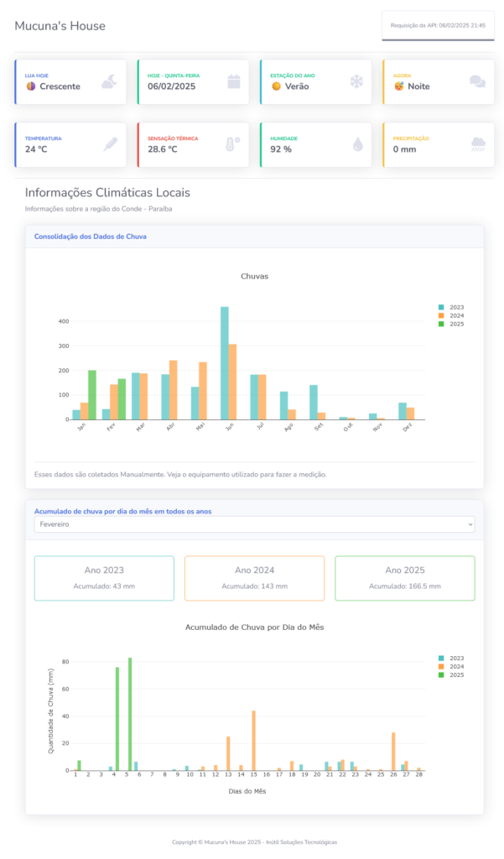
Task: Click the Consolidação dos Dados de Chuva header
Action: tap(91, 237)
